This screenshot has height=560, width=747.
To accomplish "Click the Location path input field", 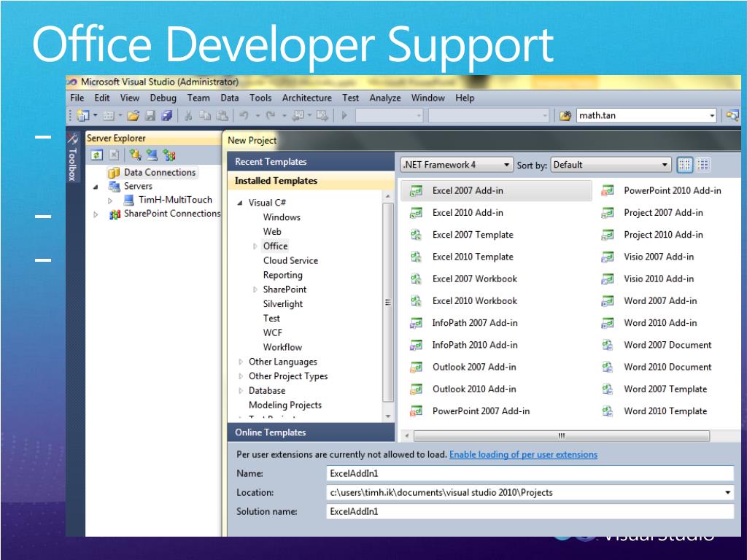I will pyautogui.click(x=530, y=492).
